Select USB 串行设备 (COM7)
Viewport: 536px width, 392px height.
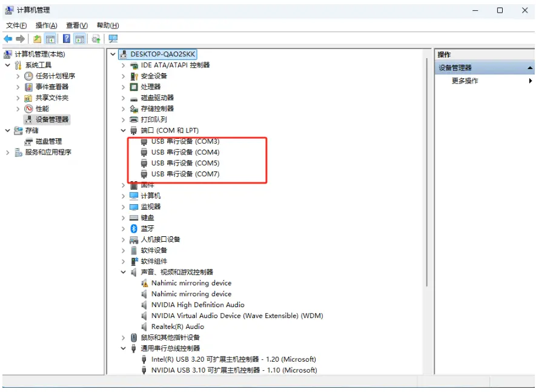click(x=185, y=174)
